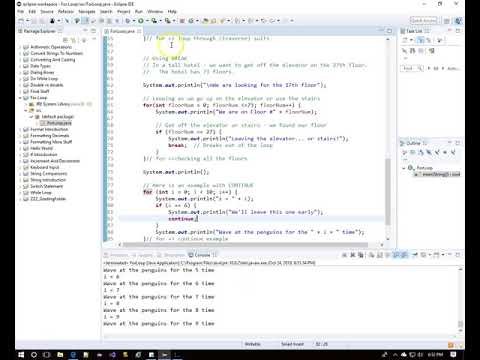
Task: Minimize the Outline panel
Action: pyautogui.click(x=449, y=143)
